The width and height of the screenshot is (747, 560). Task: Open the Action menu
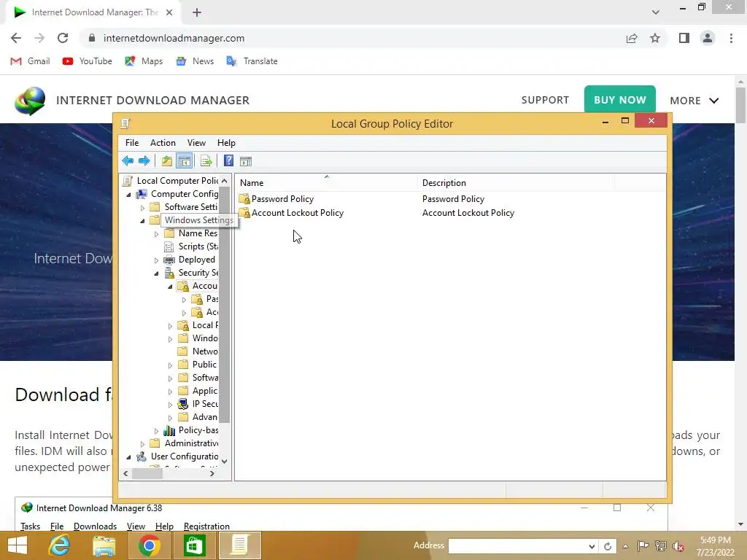pos(163,143)
